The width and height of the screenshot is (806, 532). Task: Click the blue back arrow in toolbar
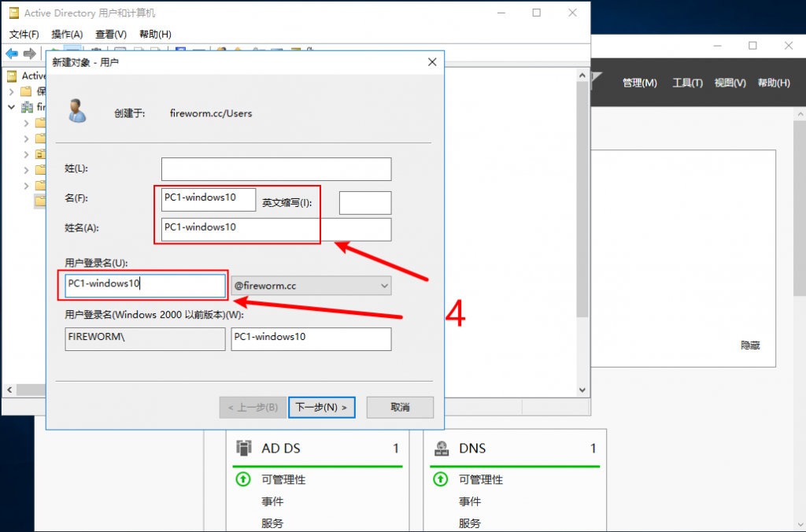coord(12,54)
